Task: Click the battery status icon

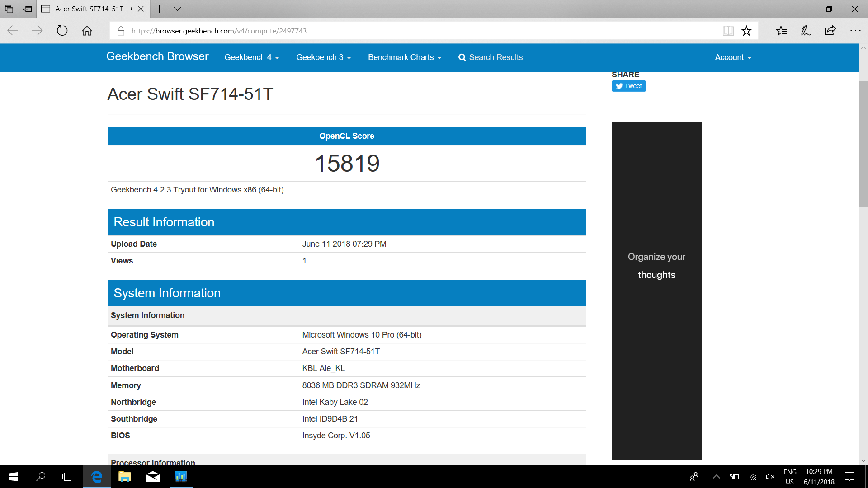Action: click(x=735, y=477)
